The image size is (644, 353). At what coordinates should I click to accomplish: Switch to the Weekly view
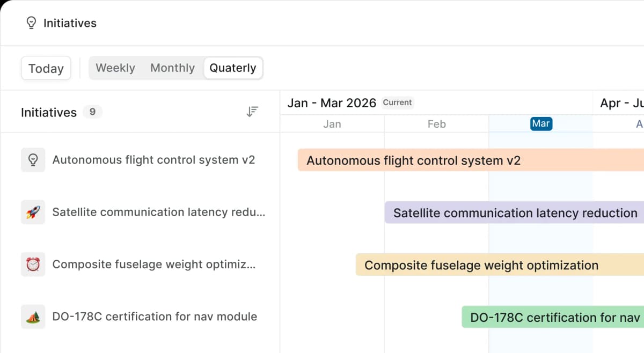[x=115, y=68]
